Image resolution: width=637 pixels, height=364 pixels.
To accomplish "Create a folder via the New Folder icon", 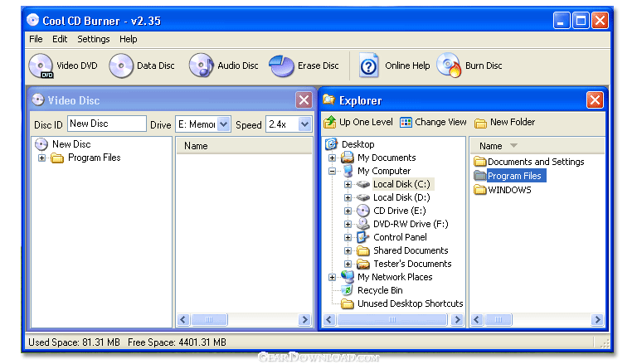I will click(x=480, y=123).
